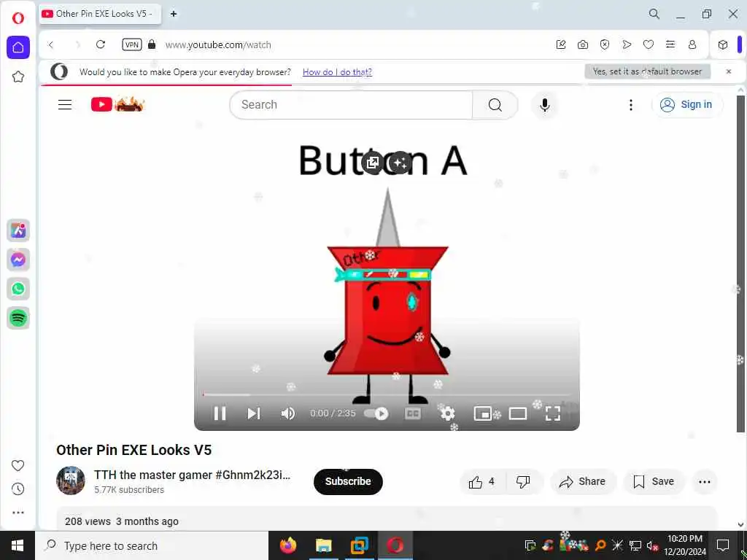Screen dimensions: 747x560
Task: Pause the video
Action: click(x=220, y=413)
